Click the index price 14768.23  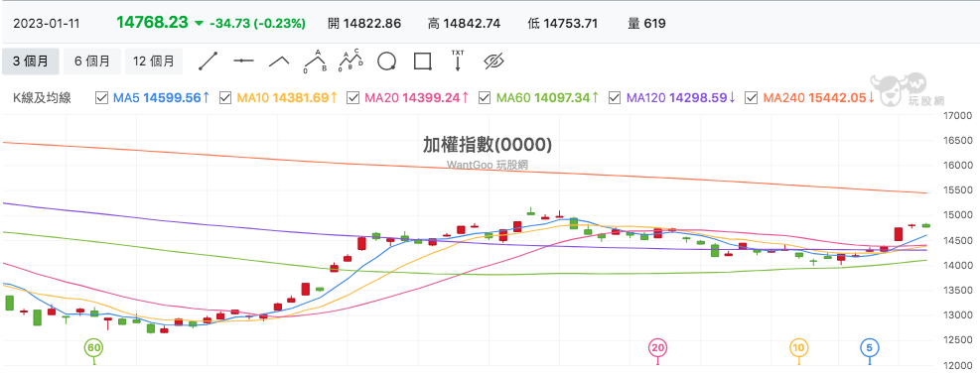[152, 23]
